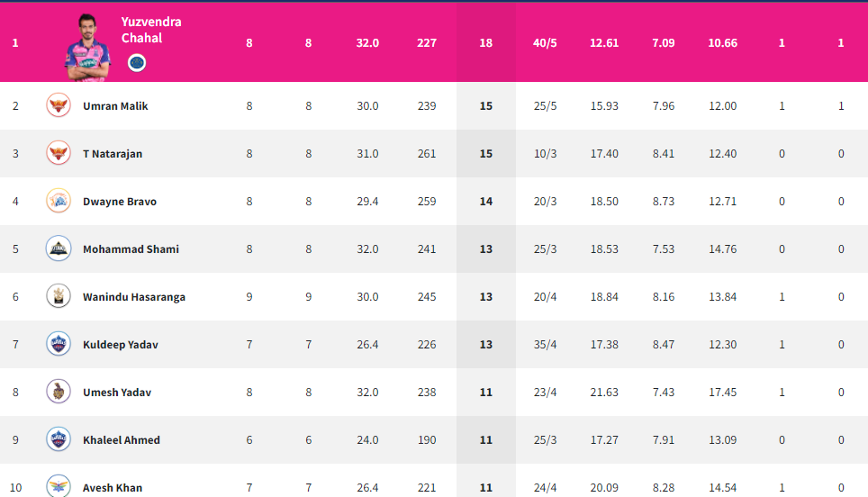Click Dwayne Bravo's Chennai Super Kings logo

(x=59, y=201)
